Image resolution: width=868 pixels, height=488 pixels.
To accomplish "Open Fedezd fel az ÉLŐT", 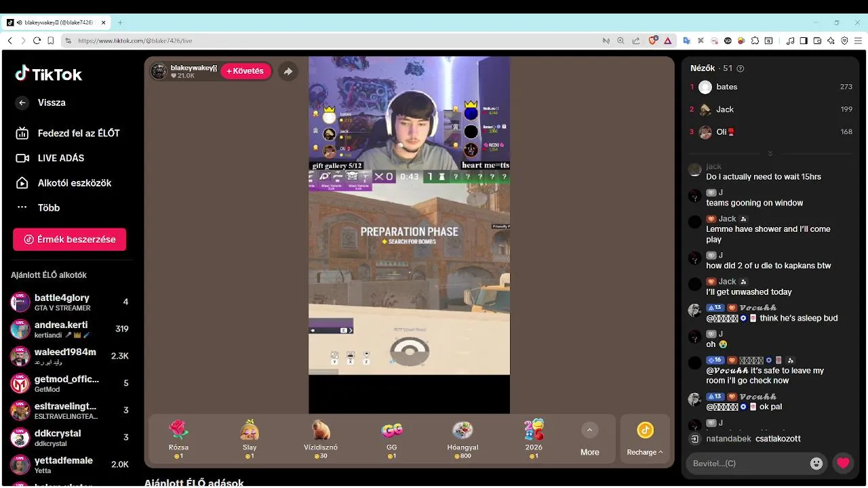I will click(68, 134).
